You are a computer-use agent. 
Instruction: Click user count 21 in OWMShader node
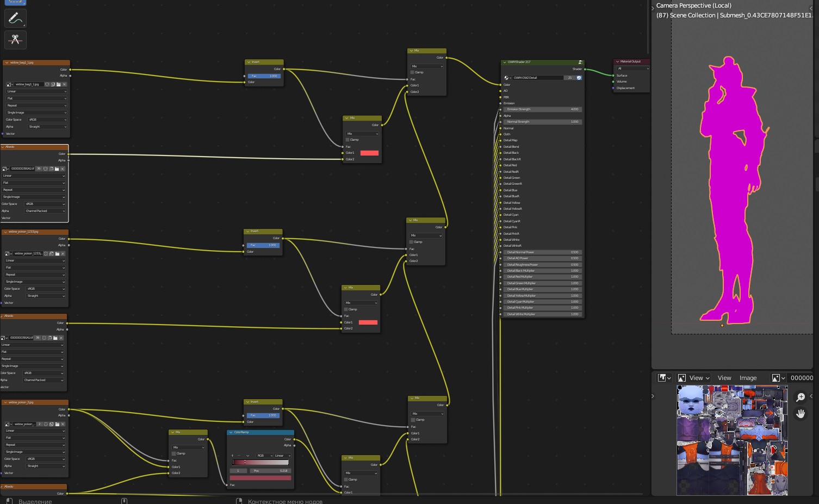click(570, 78)
